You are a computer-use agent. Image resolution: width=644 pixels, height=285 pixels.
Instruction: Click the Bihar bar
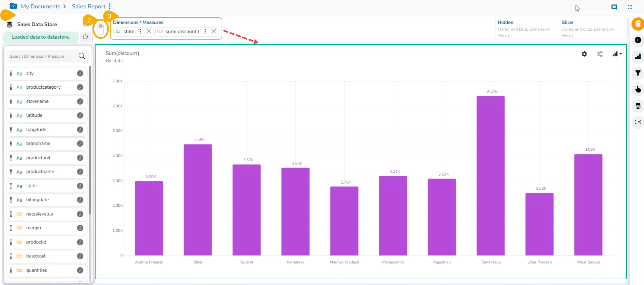click(198, 200)
